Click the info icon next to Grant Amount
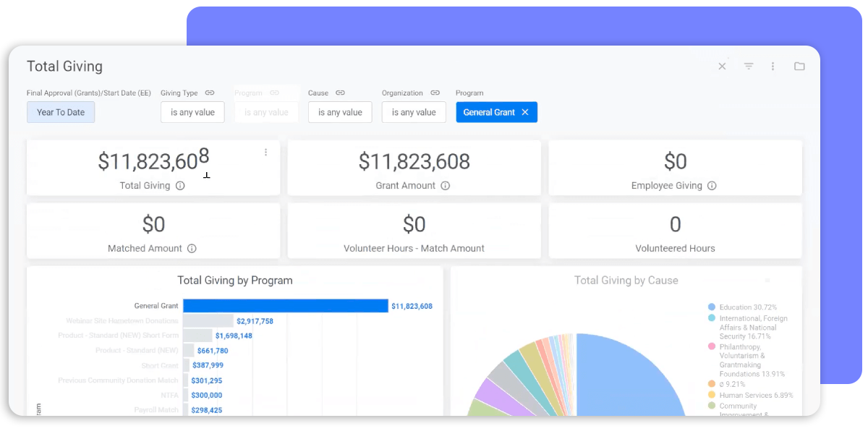The height and width of the screenshot is (439, 868). click(446, 186)
